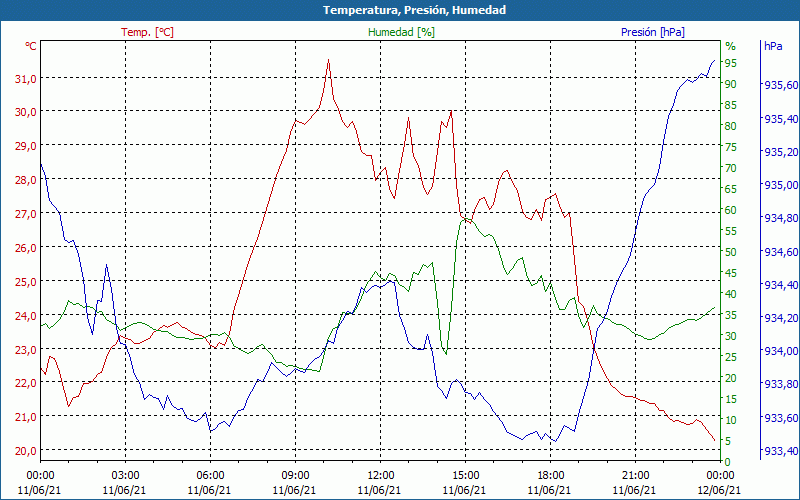Click the 60 humidity axis value

[731, 210]
